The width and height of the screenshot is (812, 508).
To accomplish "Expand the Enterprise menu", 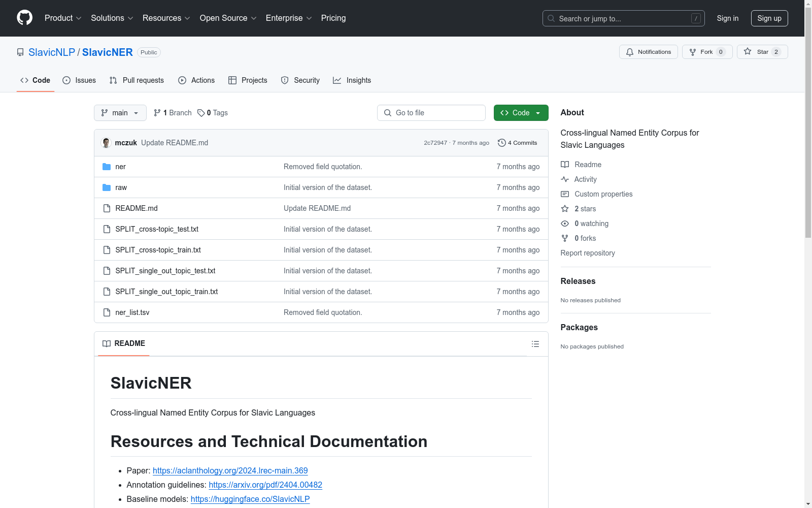I will [289, 18].
